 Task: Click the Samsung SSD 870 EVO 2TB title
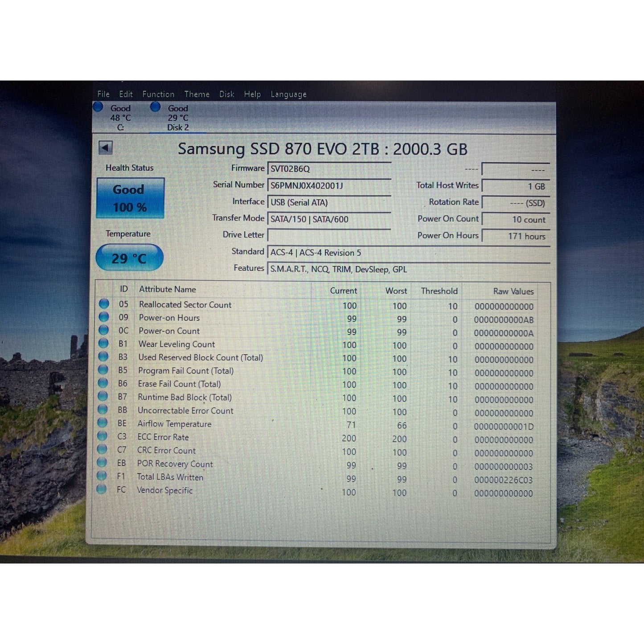point(323,149)
